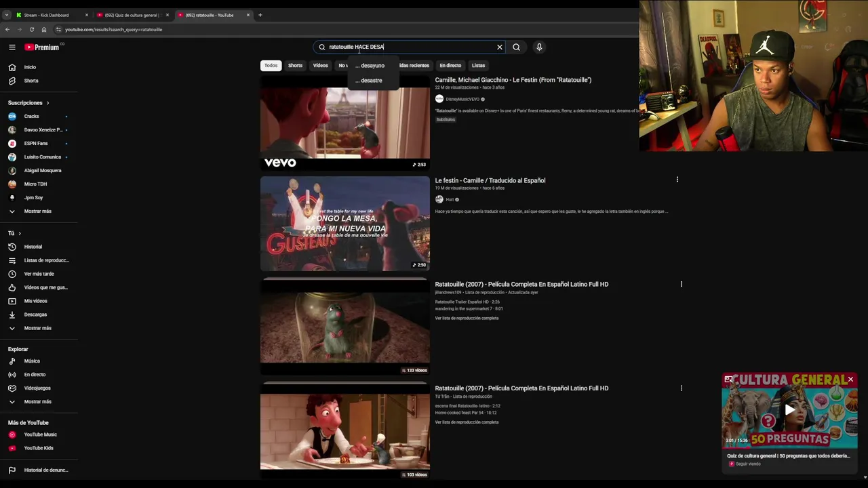Screen dimensions: 868x488
Task: Open options for 133-video Ratatouille playlist
Action: point(682,284)
